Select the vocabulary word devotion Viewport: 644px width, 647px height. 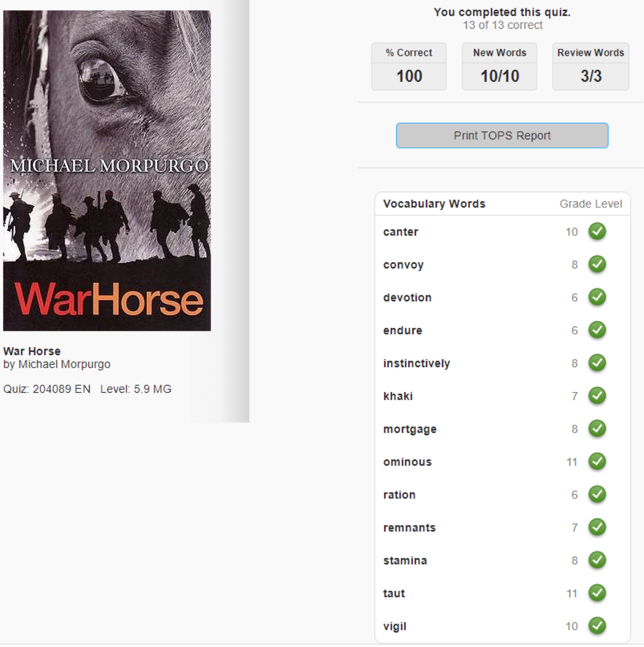point(407,298)
